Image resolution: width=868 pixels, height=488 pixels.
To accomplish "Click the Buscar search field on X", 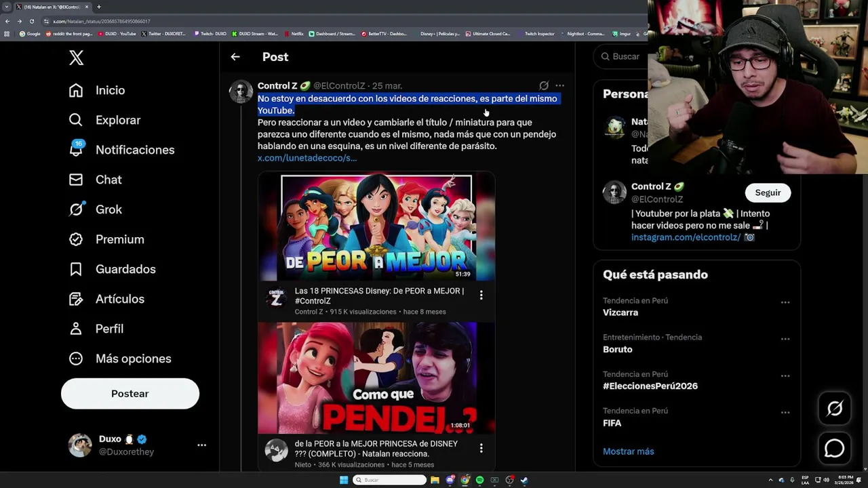I will click(x=620, y=57).
